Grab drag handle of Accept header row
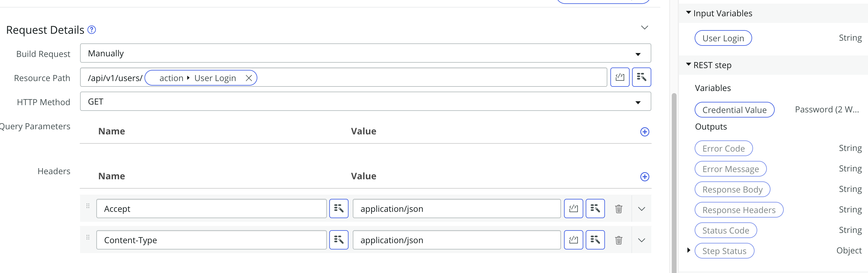The height and width of the screenshot is (273, 868). 88,206
